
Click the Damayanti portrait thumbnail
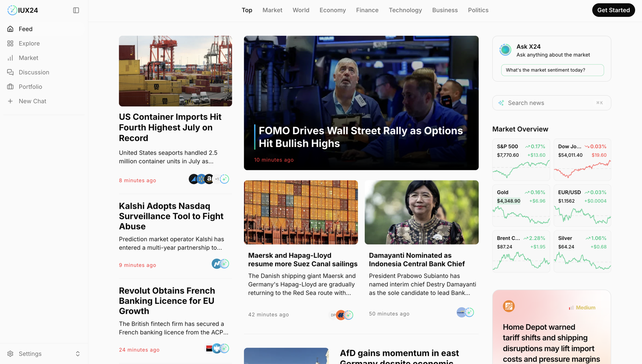tap(422, 212)
